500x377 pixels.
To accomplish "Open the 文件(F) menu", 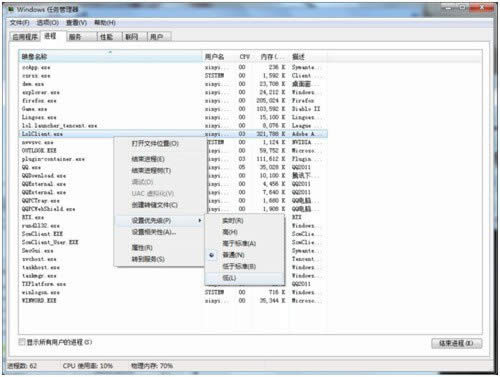I will [x=19, y=23].
